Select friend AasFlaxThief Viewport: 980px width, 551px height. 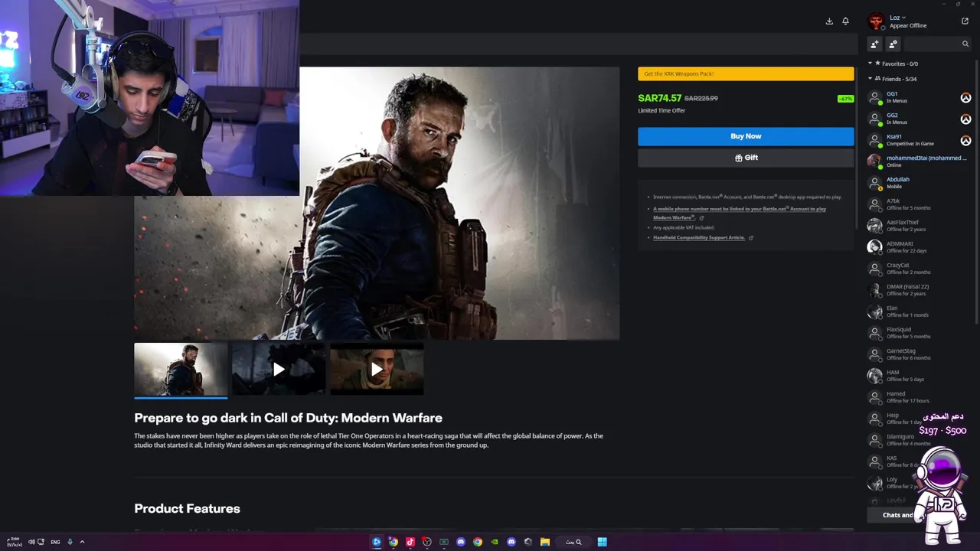coord(919,226)
